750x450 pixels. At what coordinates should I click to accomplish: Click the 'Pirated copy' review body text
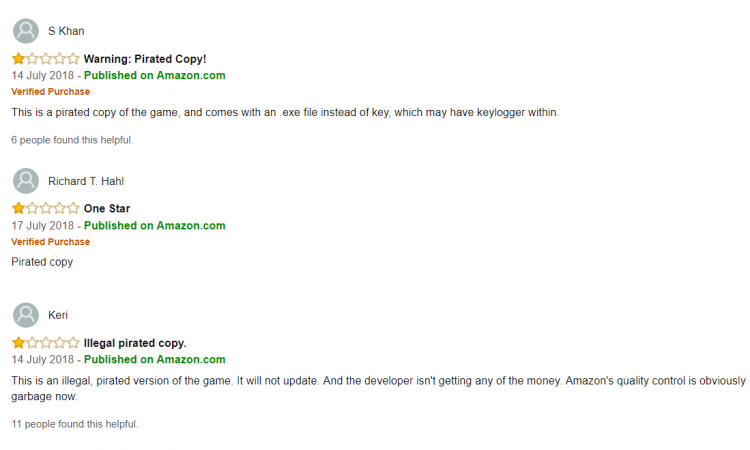click(x=42, y=262)
